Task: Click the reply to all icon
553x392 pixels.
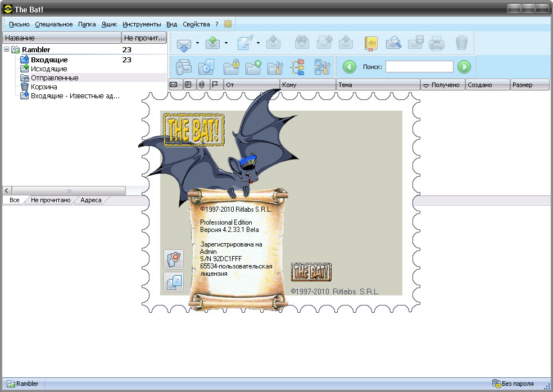Action: pyautogui.click(x=302, y=43)
